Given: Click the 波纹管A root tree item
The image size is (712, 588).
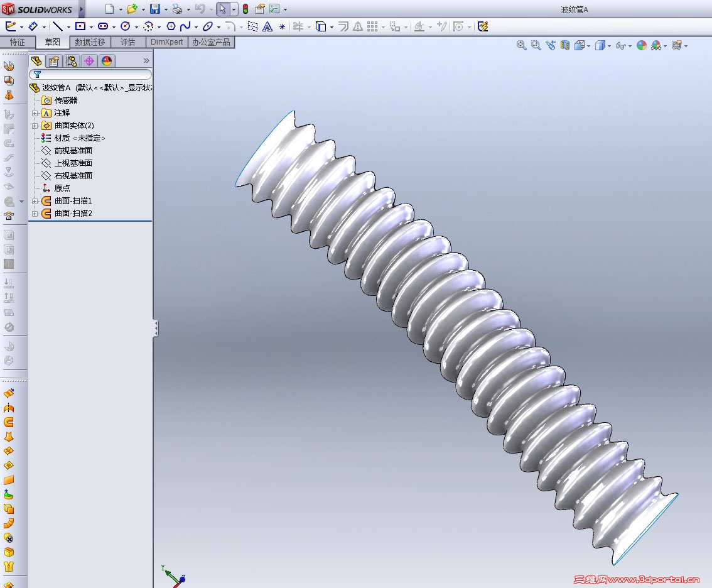Looking at the screenshot, I should coord(91,88).
